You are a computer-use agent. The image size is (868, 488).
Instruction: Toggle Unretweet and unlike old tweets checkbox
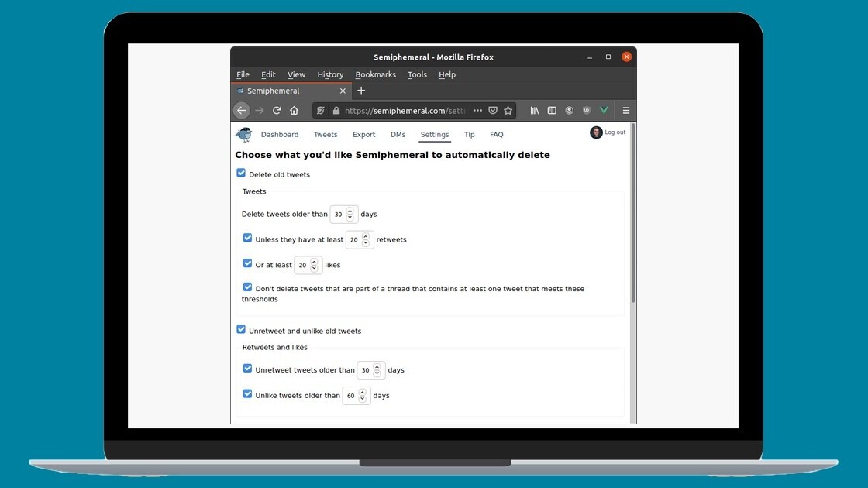tap(241, 330)
